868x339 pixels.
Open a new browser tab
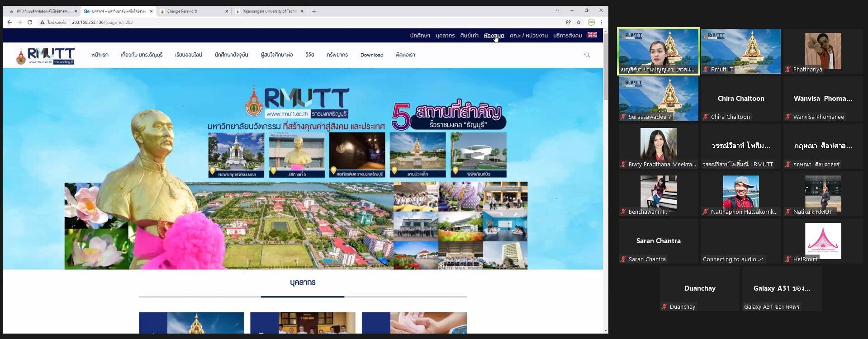[x=314, y=11]
